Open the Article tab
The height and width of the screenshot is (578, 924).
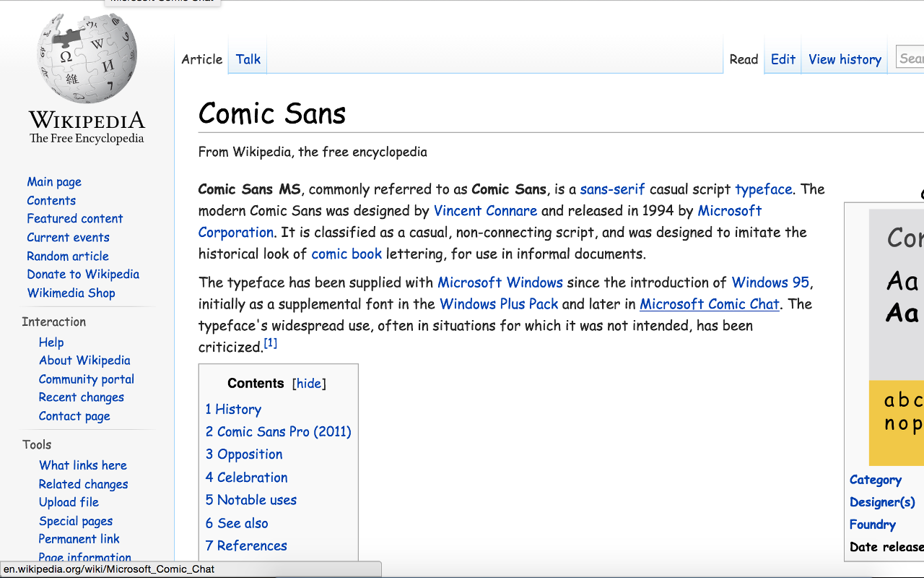202,59
